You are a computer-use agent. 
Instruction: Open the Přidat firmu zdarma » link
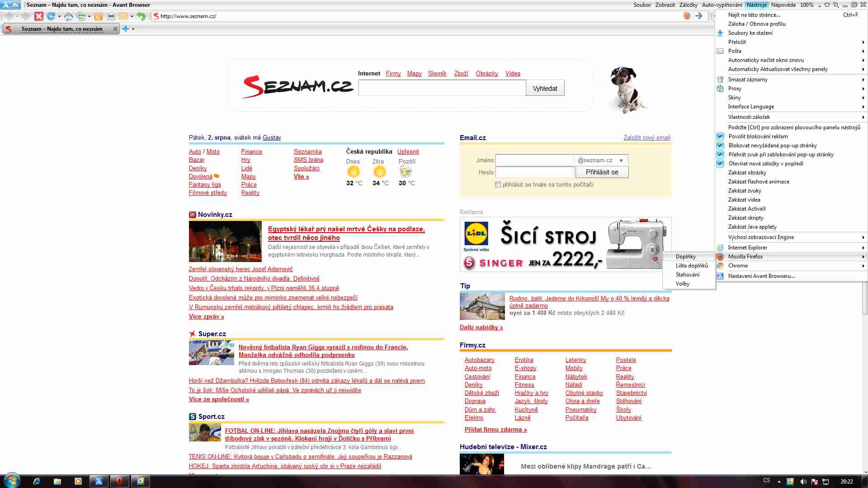click(x=495, y=430)
